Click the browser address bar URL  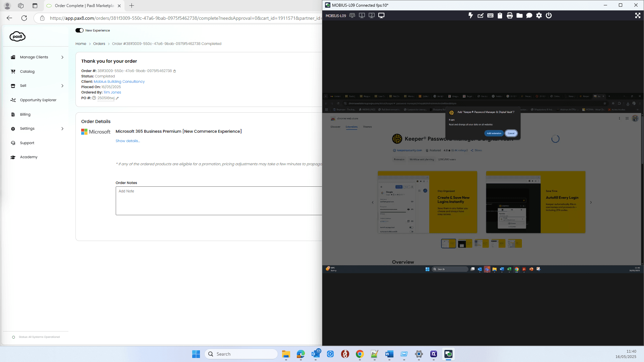[x=185, y=18]
